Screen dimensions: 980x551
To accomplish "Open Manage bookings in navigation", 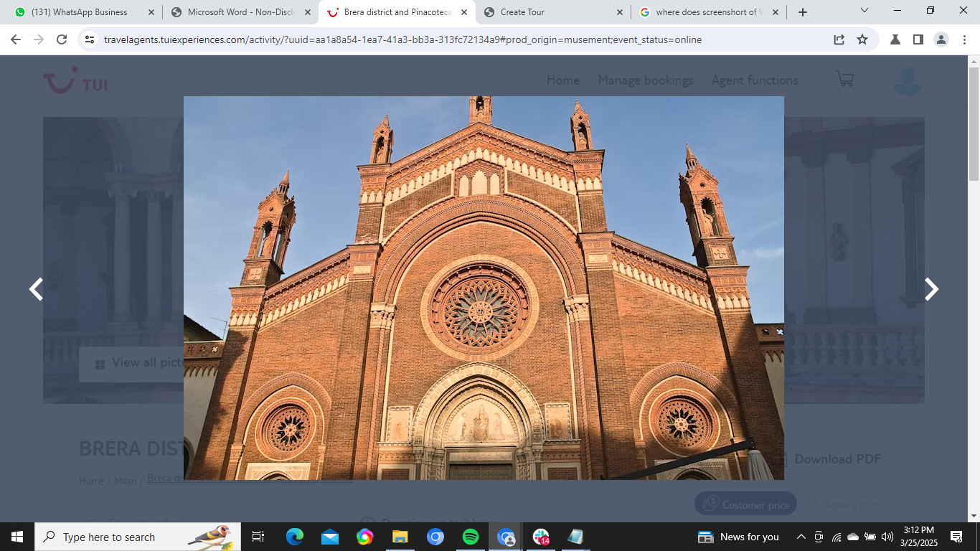I will click(645, 80).
